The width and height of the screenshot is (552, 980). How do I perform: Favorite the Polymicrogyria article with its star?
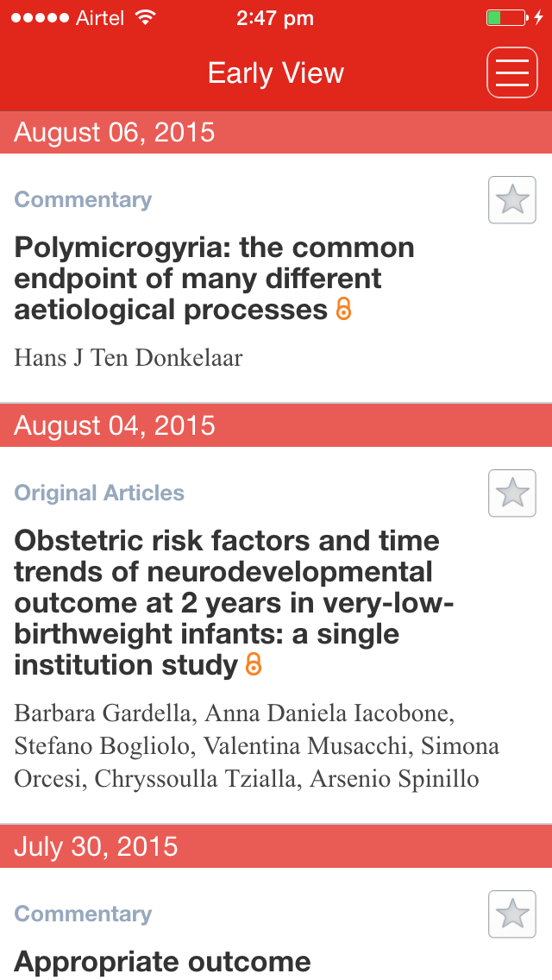pos(512,200)
